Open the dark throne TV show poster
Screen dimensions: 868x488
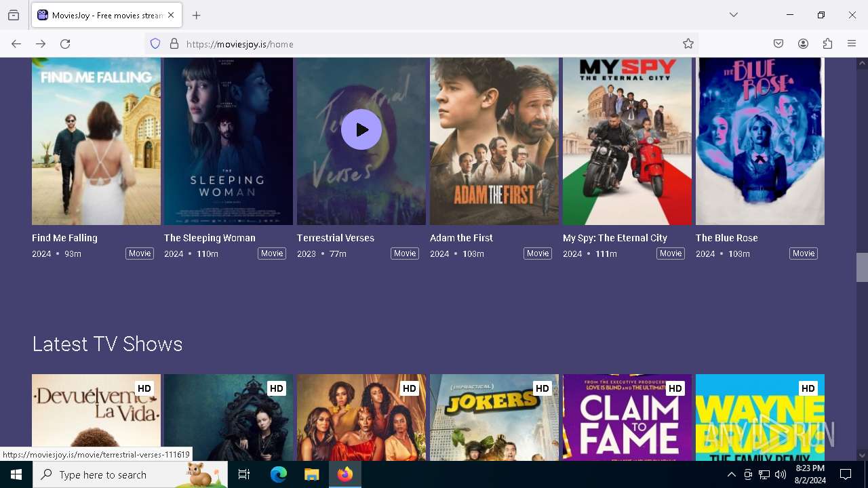(x=229, y=418)
